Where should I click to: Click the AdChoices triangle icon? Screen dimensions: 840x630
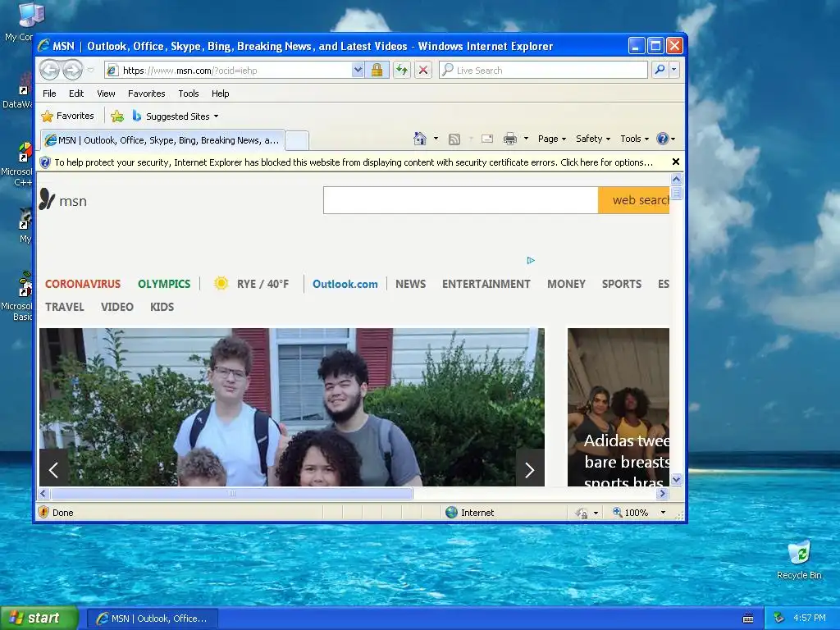pos(531,260)
